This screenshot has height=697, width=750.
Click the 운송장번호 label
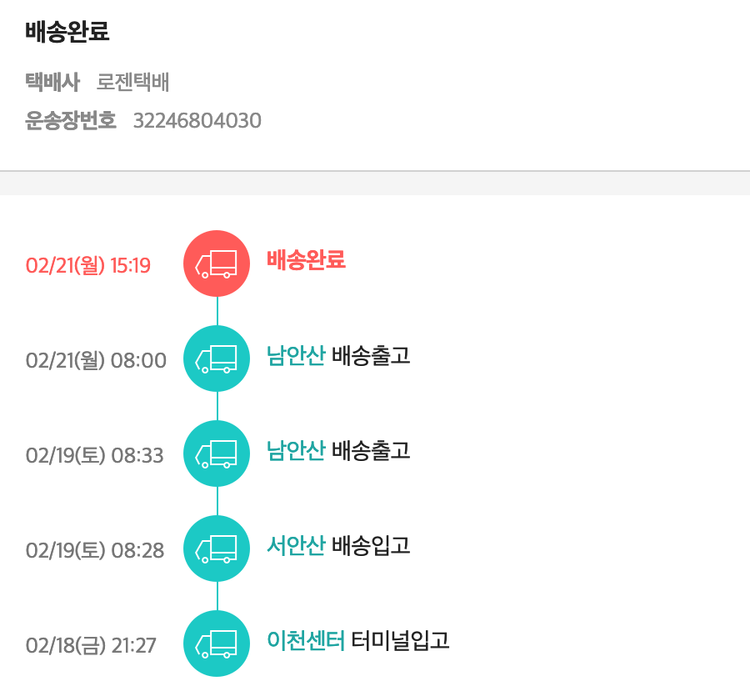click(x=71, y=121)
